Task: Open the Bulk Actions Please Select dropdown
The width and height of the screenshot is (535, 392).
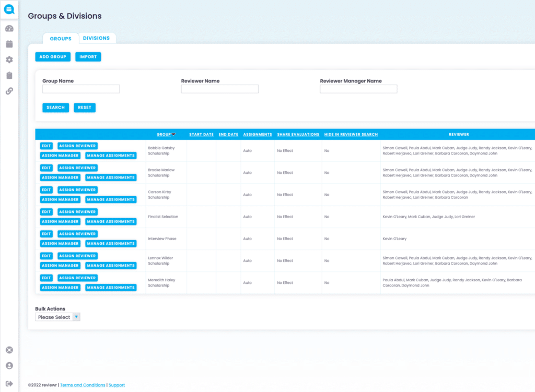Action: [57, 316]
